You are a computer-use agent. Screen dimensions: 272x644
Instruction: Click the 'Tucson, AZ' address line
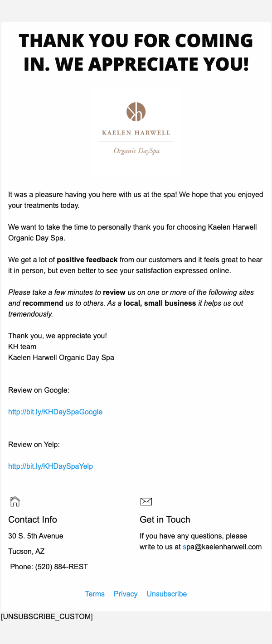(x=26, y=552)
